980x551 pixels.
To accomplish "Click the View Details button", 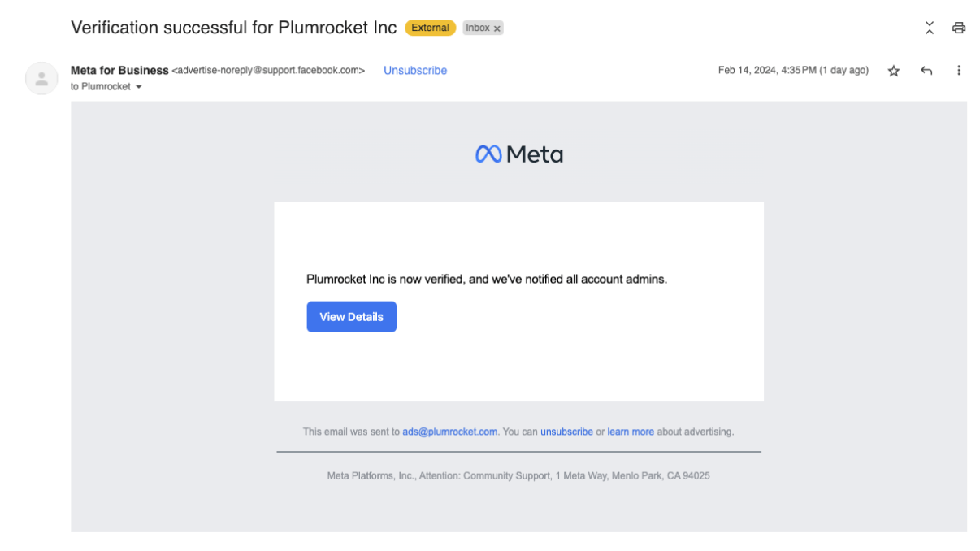I will (351, 317).
